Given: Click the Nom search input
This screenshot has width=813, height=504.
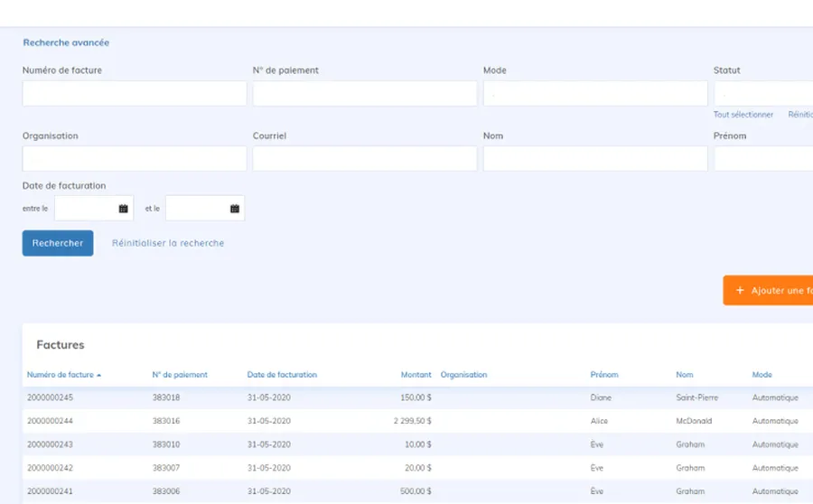Looking at the screenshot, I should [594, 159].
